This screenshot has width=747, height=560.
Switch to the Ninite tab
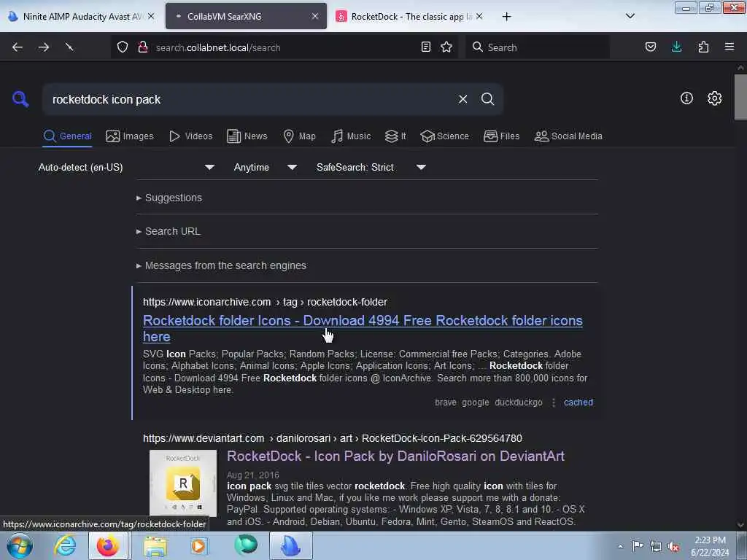point(81,16)
